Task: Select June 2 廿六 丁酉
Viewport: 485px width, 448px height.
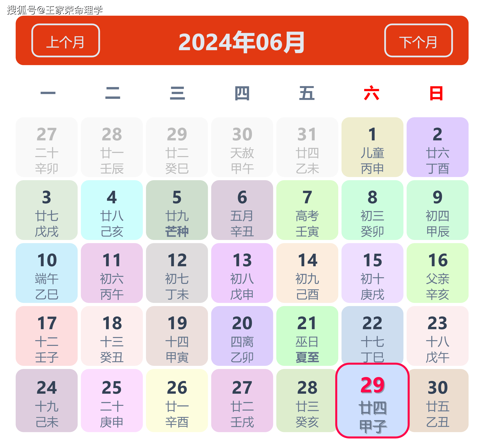Action: [x=438, y=147]
